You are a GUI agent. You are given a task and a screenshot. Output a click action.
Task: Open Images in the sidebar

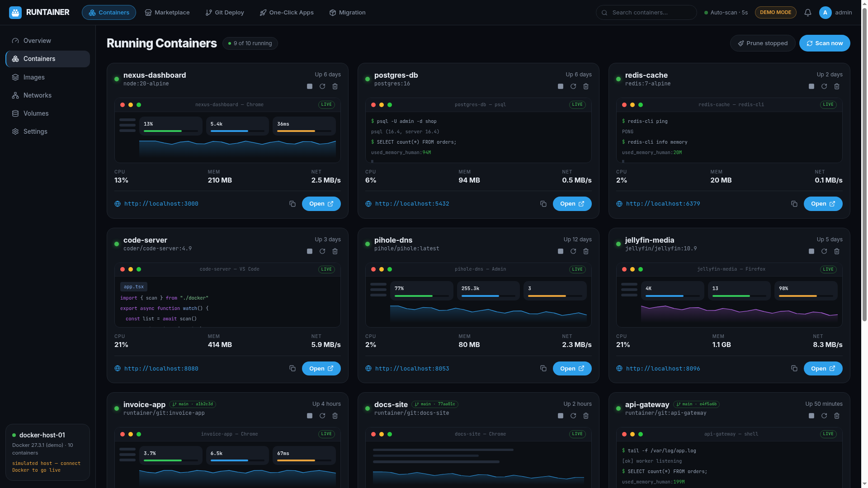click(x=47, y=77)
